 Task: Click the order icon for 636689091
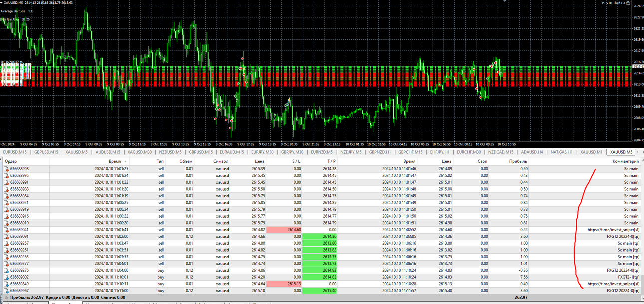pyautogui.click(x=6, y=236)
